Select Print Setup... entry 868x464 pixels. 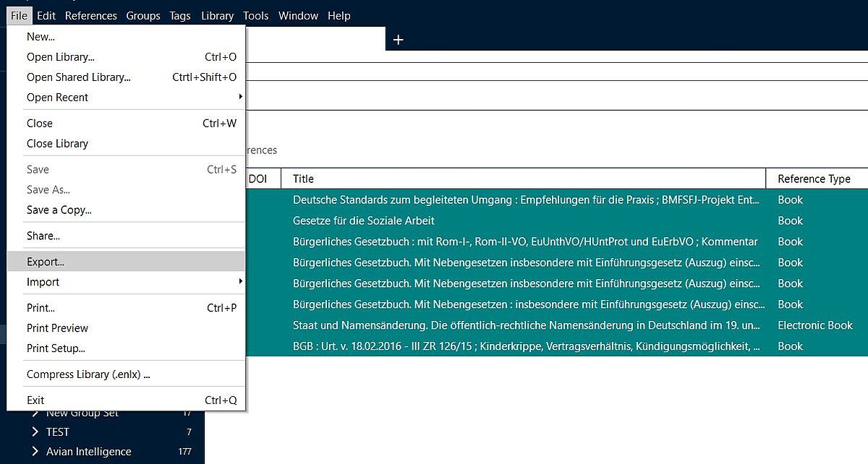(126, 348)
